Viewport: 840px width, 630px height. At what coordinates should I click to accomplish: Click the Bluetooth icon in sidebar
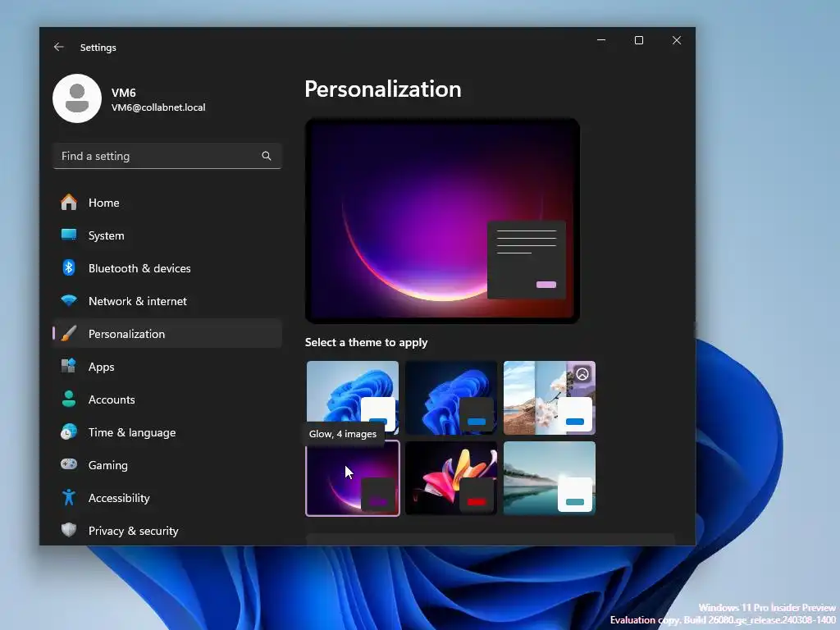pyautogui.click(x=69, y=268)
